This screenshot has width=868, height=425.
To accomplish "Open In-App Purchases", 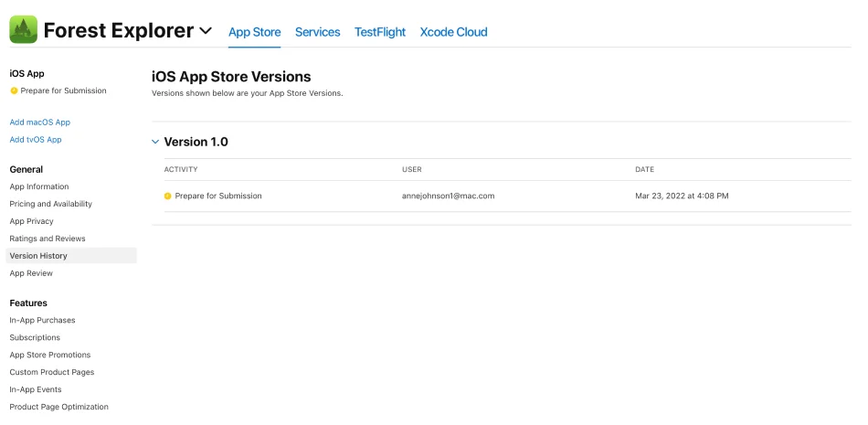I will tap(42, 320).
